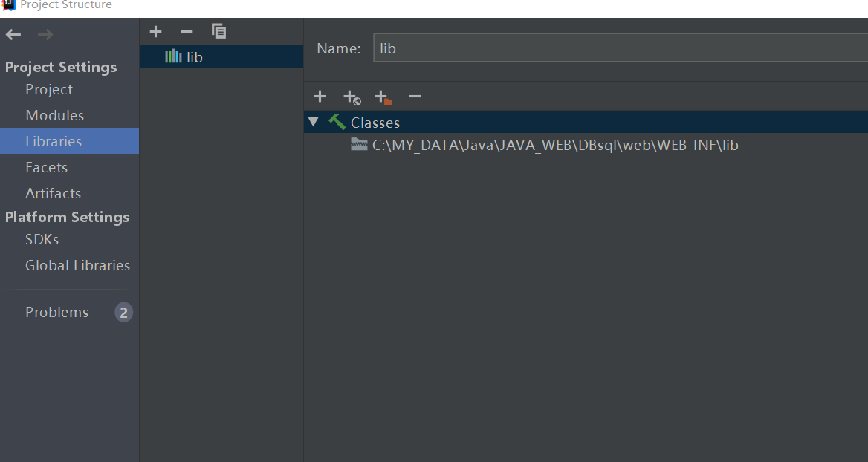Select the WEB-INF\lib path entry

point(555,145)
